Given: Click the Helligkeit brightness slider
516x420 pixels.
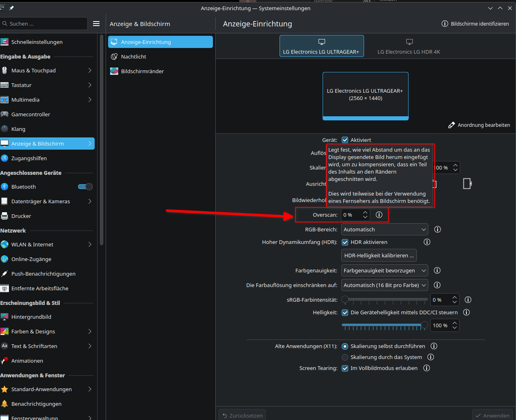Looking at the screenshot, I should [x=385, y=325].
